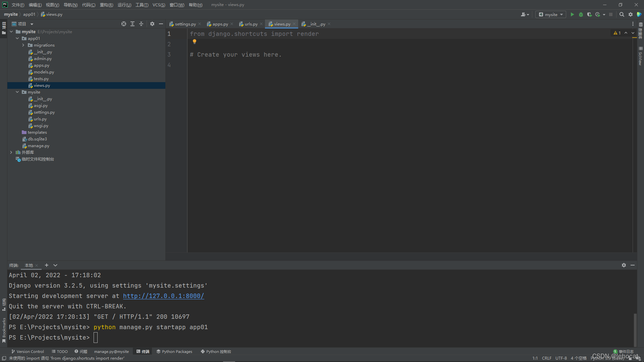Click the warning indicator in the editor corner
644x362 pixels.
pos(617,33)
